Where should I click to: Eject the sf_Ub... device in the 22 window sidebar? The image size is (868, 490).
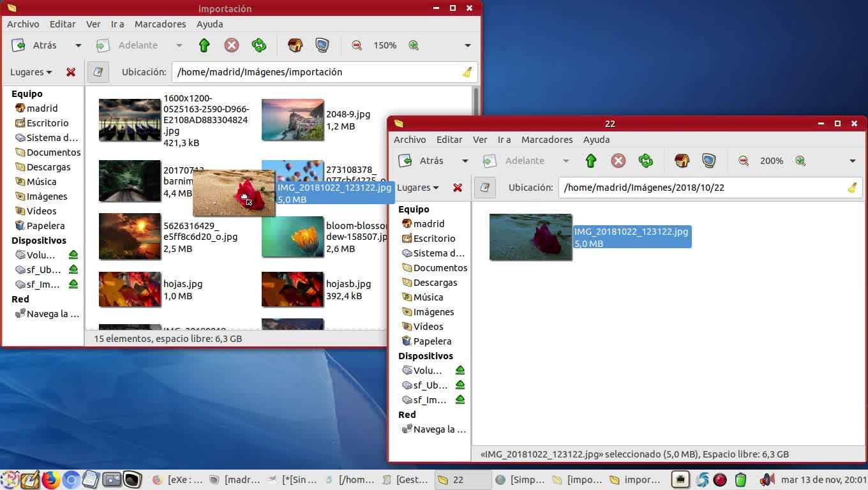[460, 385]
